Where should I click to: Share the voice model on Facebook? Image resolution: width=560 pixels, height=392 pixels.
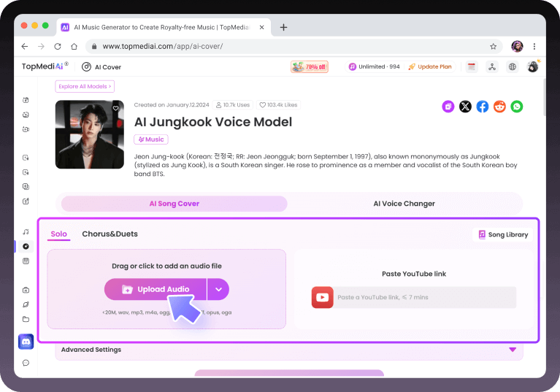click(482, 107)
